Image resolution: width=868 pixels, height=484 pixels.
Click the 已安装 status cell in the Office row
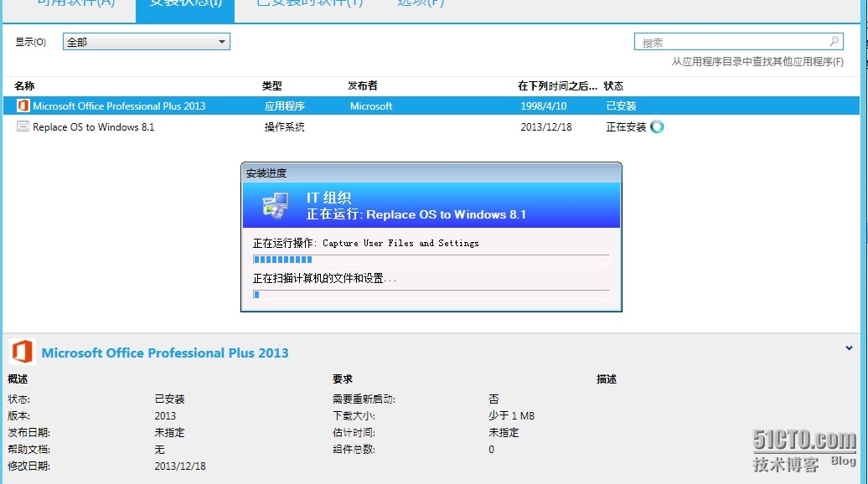(621, 106)
